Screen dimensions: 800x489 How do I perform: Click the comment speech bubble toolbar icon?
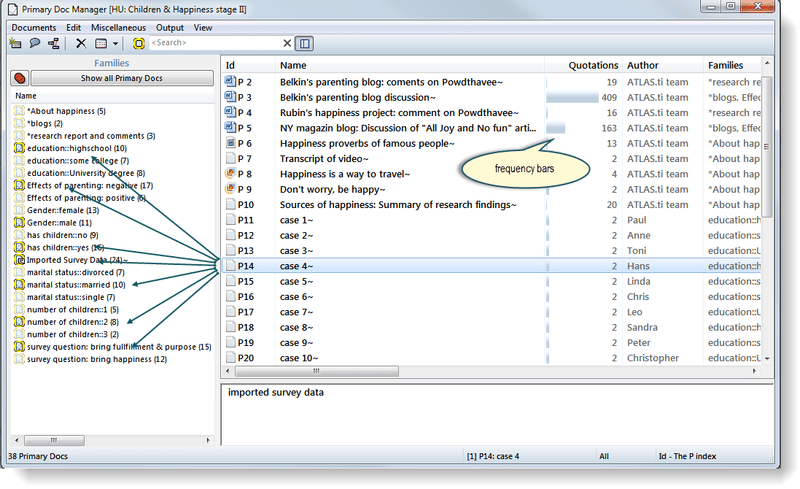coord(34,43)
